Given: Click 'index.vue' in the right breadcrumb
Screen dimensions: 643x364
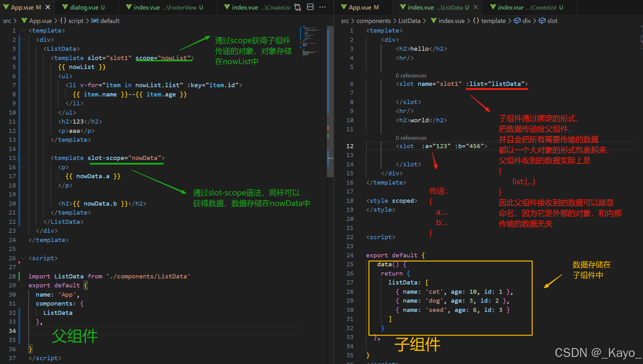Looking at the screenshot, I should (451, 21).
